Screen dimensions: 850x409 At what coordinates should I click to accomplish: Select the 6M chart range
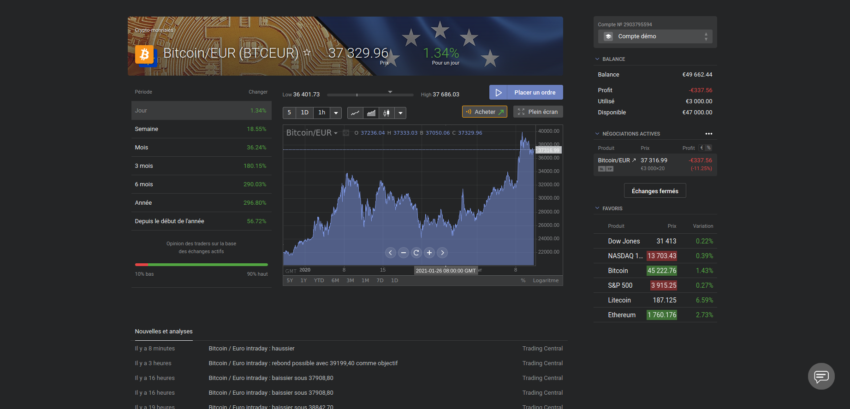(335, 280)
